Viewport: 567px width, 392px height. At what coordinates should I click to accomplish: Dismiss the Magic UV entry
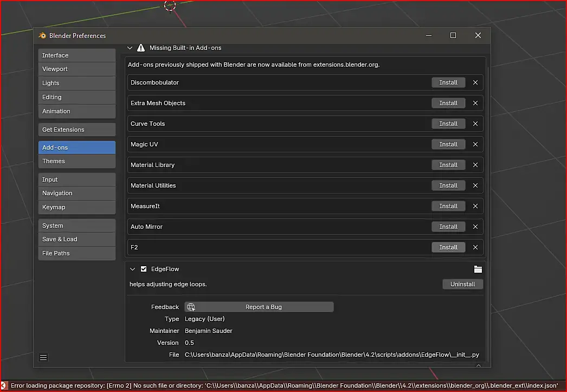tap(475, 144)
